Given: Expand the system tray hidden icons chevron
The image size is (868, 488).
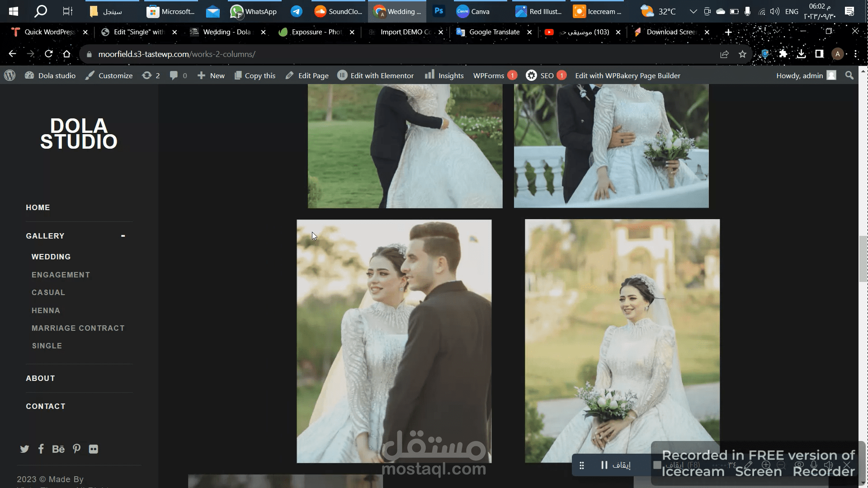Looking at the screenshot, I should click(693, 12).
